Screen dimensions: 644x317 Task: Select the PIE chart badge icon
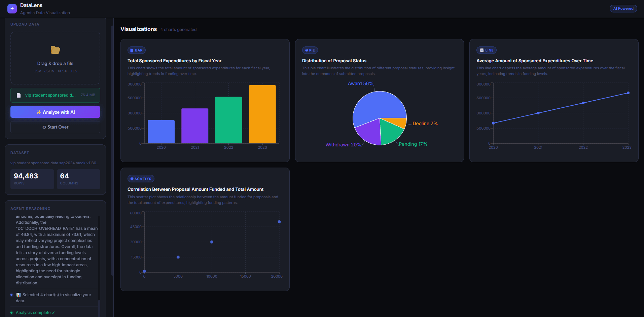tap(306, 50)
